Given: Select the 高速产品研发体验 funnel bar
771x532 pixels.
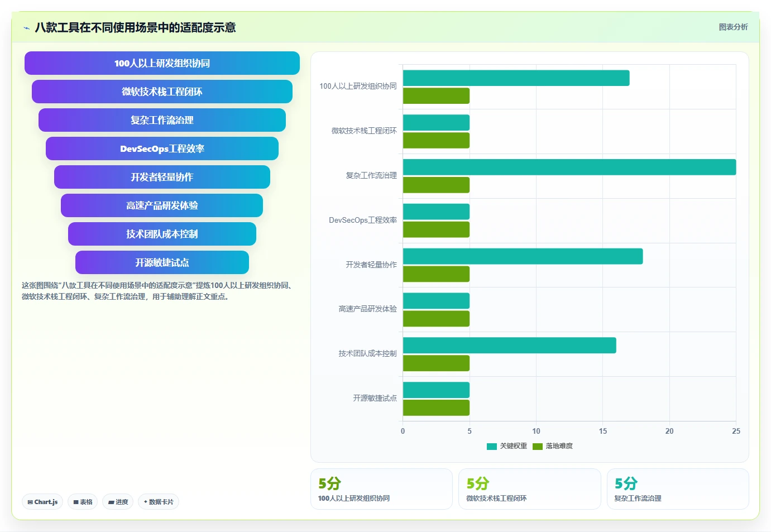Looking at the screenshot, I should [162, 205].
